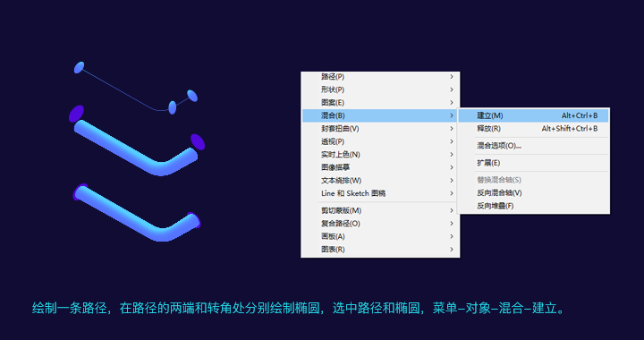Image resolution: width=644 pixels, height=340 pixels.
Task: Choose 反向堆叠(F) option
Action: [x=533, y=206]
